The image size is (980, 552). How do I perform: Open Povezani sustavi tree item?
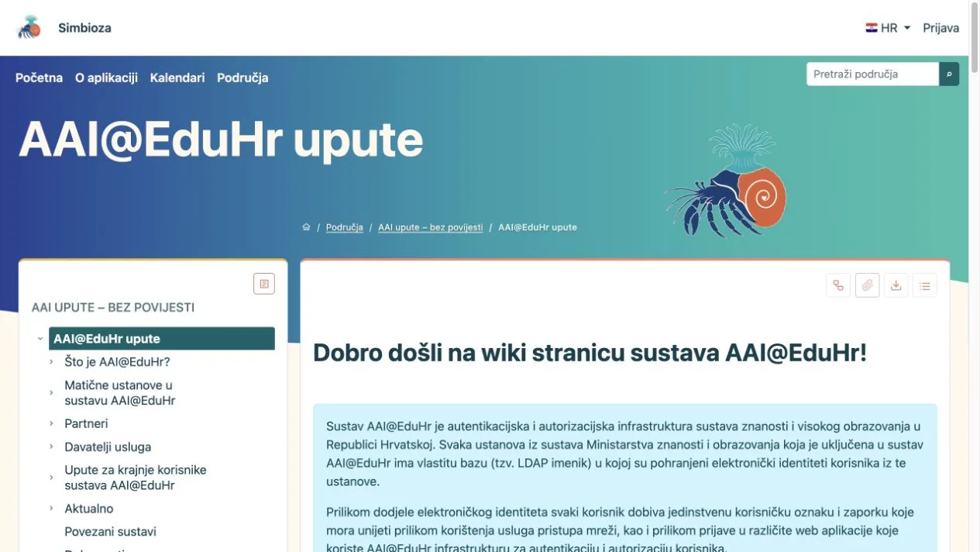(x=110, y=532)
